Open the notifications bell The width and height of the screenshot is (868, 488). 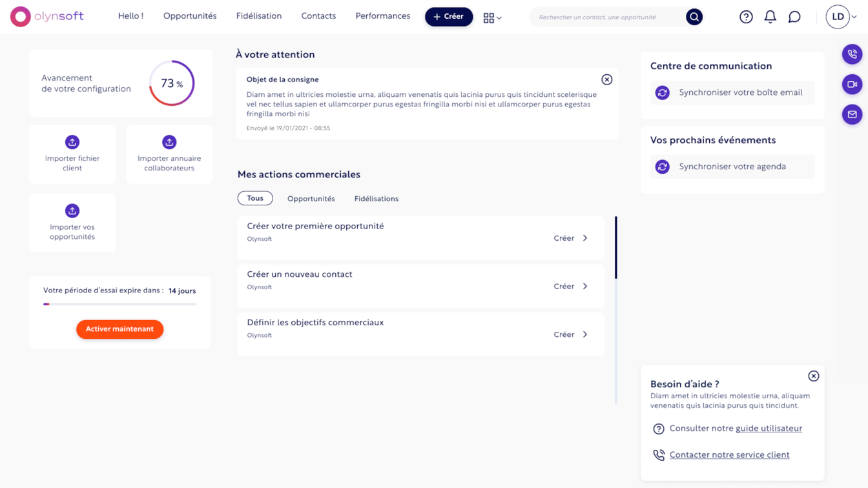pyautogui.click(x=770, y=17)
